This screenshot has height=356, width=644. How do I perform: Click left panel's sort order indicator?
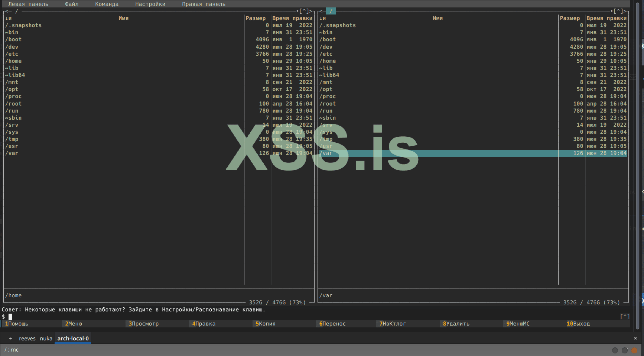pyautogui.click(x=8, y=18)
